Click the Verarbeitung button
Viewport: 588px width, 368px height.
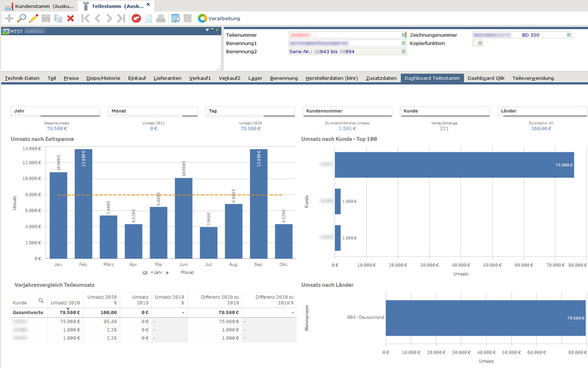[x=219, y=18]
